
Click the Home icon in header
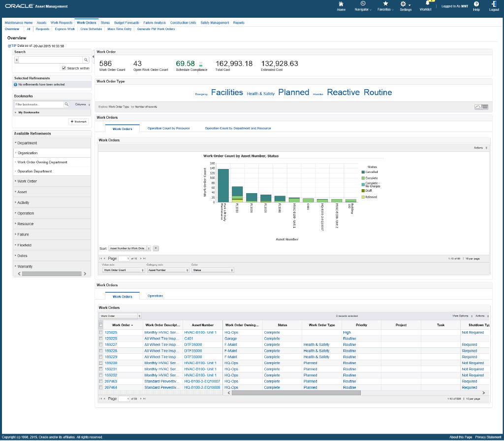(341, 4)
